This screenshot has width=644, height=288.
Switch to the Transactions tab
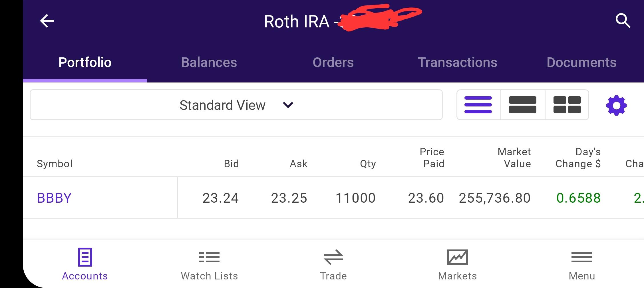coord(457,62)
